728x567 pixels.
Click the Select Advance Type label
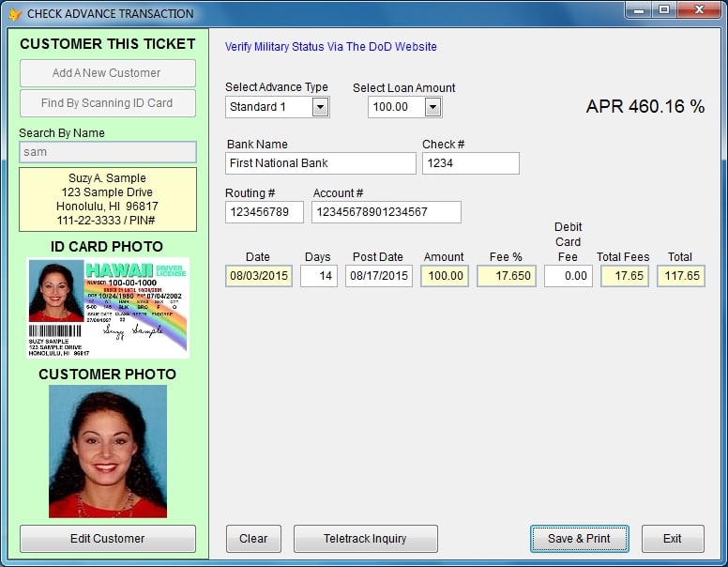pyautogui.click(x=277, y=87)
